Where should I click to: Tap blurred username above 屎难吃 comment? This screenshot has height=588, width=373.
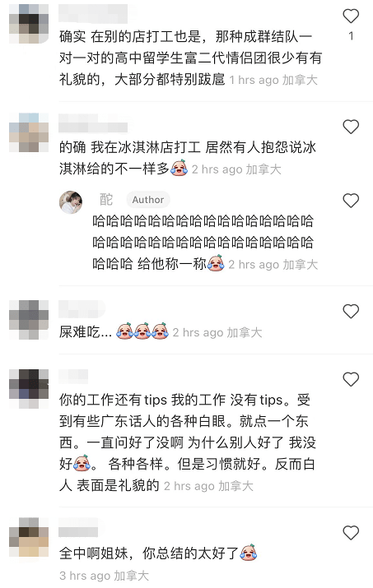click(82, 309)
